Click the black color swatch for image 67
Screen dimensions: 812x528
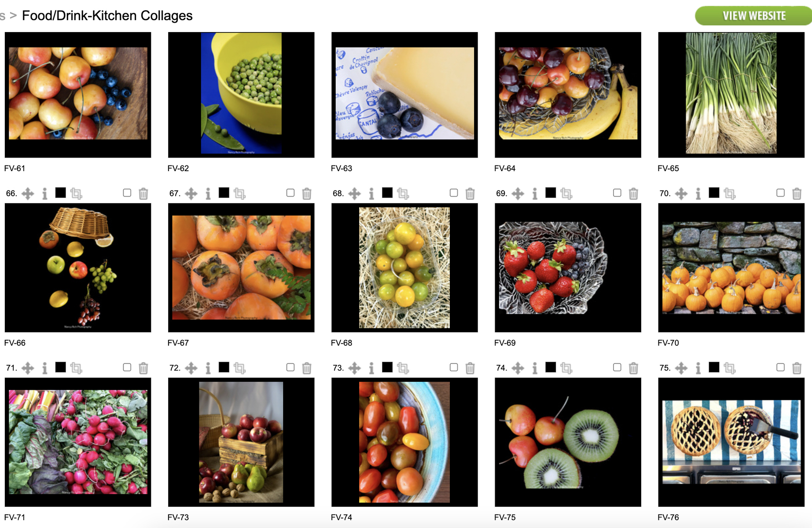click(x=224, y=193)
